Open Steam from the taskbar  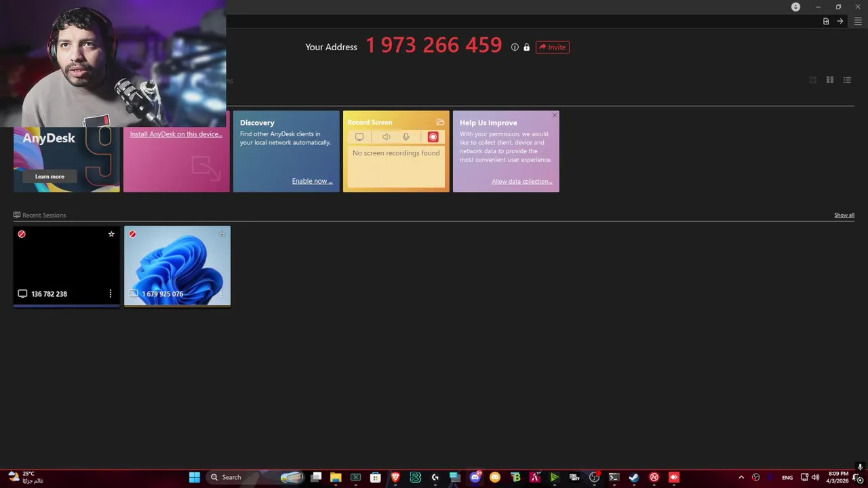[x=634, y=477]
